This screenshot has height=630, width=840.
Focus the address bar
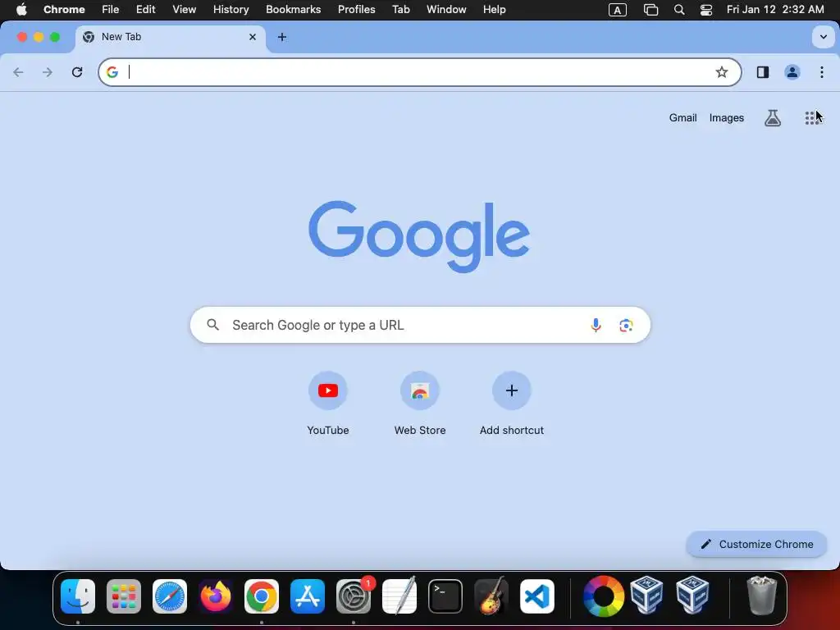420,72
